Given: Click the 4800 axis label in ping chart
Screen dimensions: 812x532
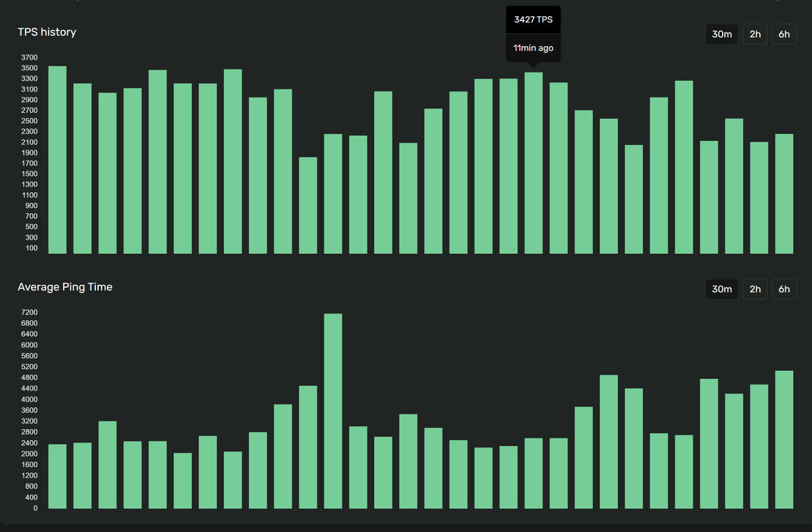Looking at the screenshot, I should (29, 378).
